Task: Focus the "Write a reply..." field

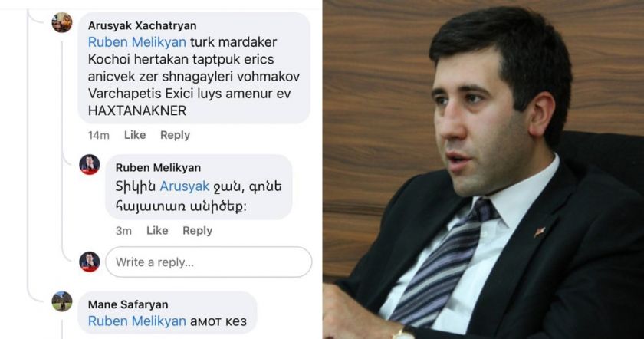Action: pos(209,262)
